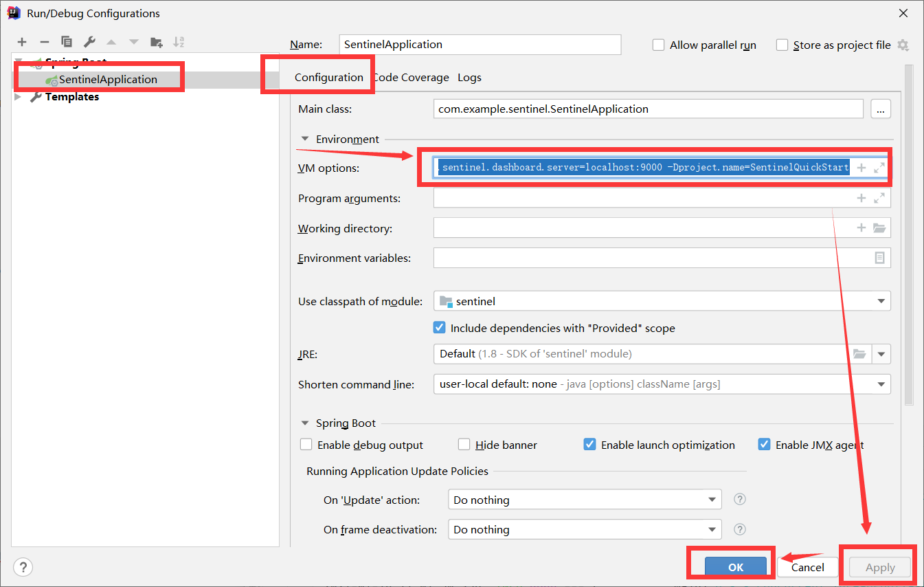Uncheck Enable JMX agent
The width and height of the screenshot is (924, 587).
point(764,445)
